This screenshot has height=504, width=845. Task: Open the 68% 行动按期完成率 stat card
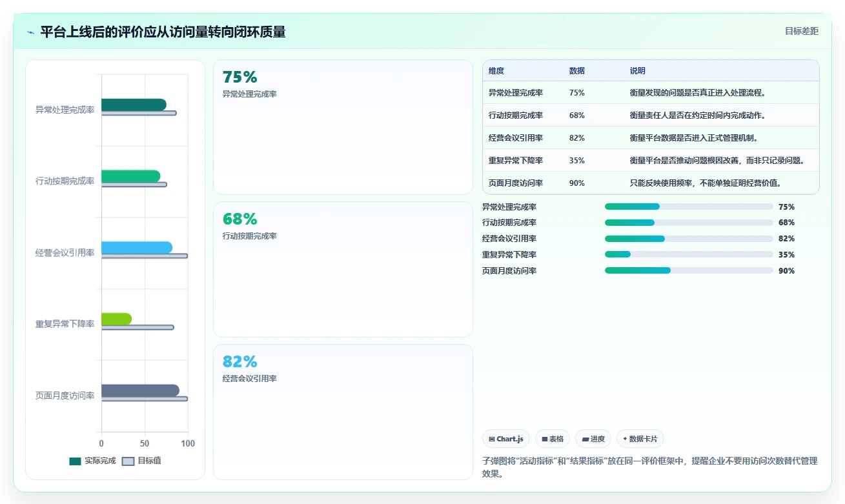(343, 269)
